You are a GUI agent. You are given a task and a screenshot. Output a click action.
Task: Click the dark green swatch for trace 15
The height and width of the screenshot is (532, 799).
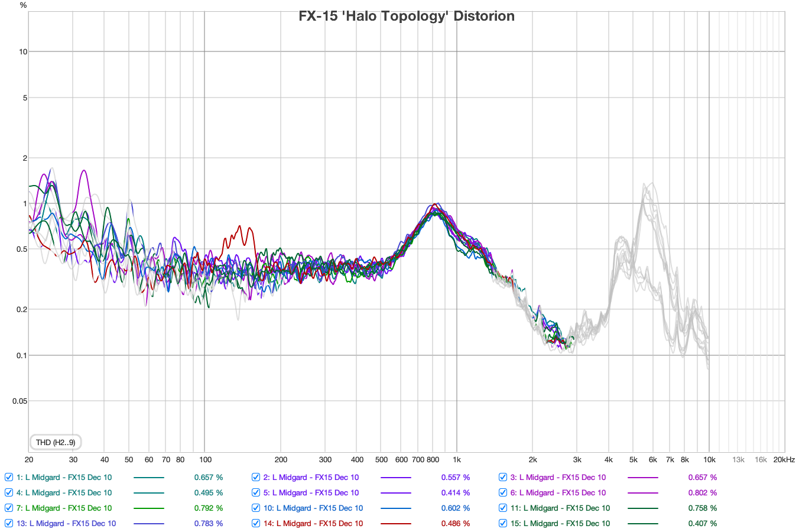[x=643, y=523]
